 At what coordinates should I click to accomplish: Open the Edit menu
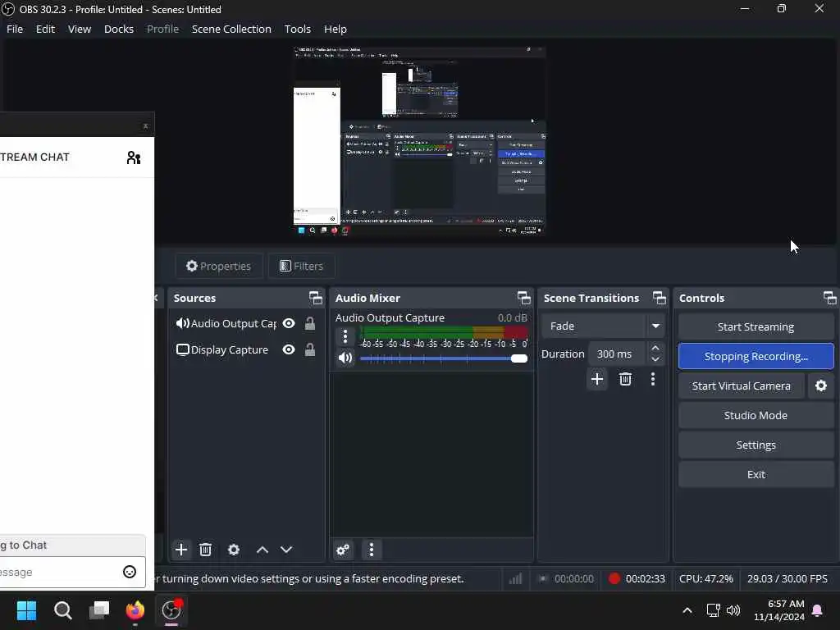[45, 29]
